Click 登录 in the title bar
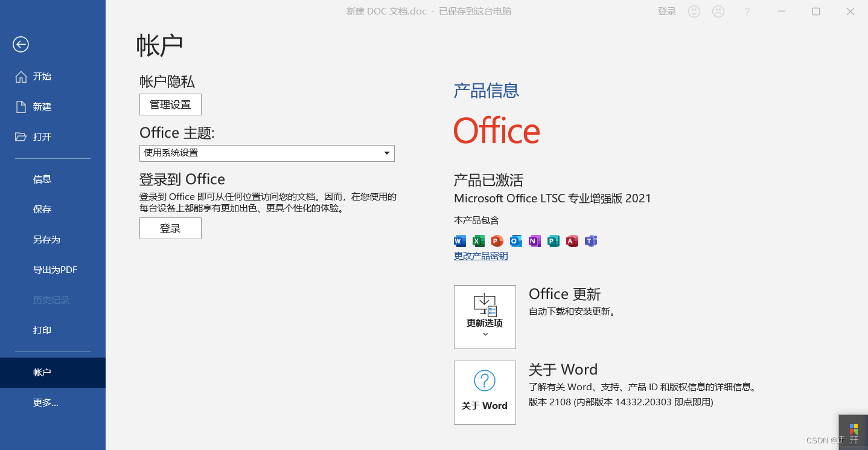The image size is (868, 450). pyautogui.click(x=667, y=11)
